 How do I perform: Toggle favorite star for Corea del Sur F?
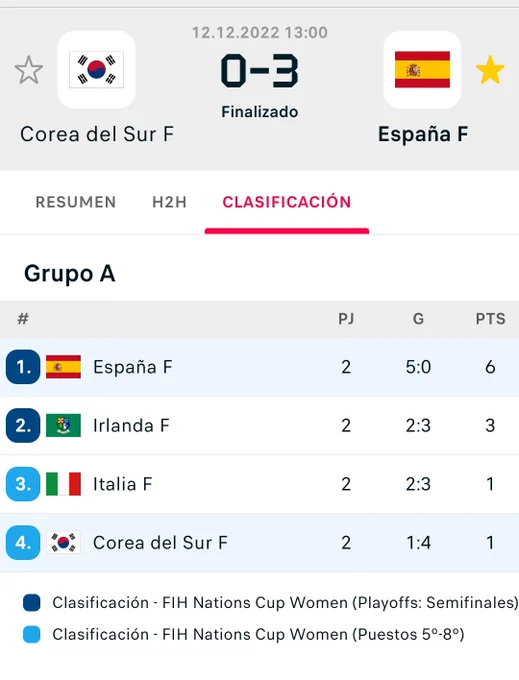[x=29, y=70]
